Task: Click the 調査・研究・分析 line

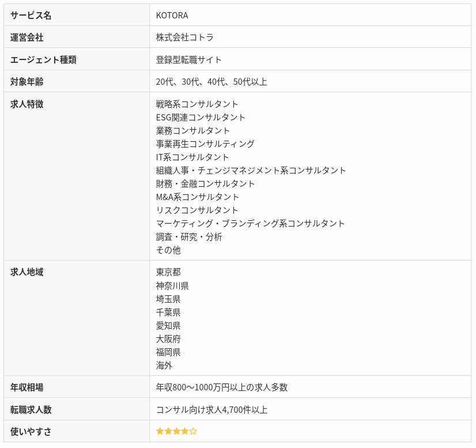Action: (188, 237)
